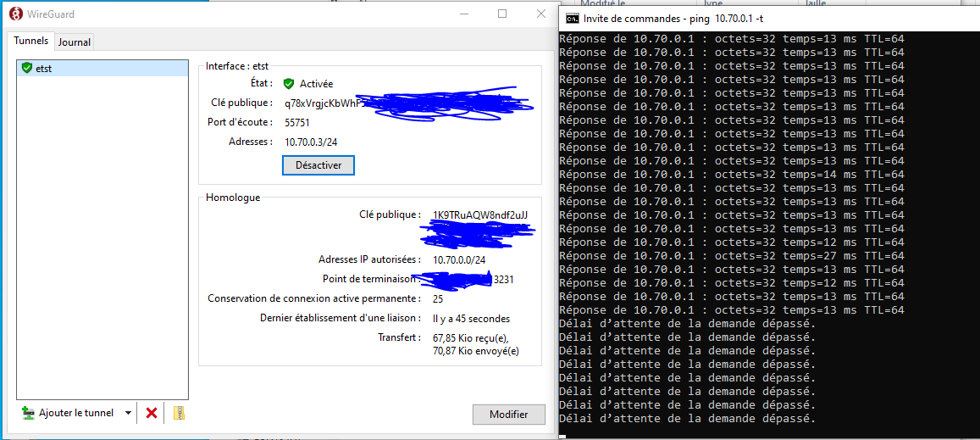
Task: Click the address value 10.70.0.3/24
Action: tap(311, 142)
